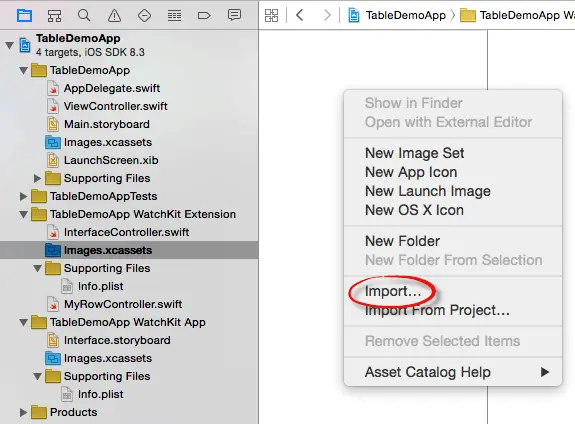Screen dimensions: 575x424
Task: Collapse Supporting Files under WatchKit Extension
Action: [x=37, y=268]
